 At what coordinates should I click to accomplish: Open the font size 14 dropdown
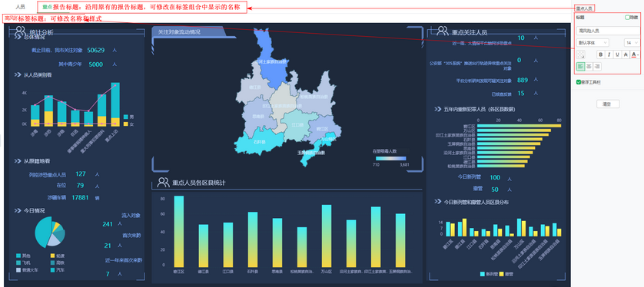pyautogui.click(x=632, y=43)
